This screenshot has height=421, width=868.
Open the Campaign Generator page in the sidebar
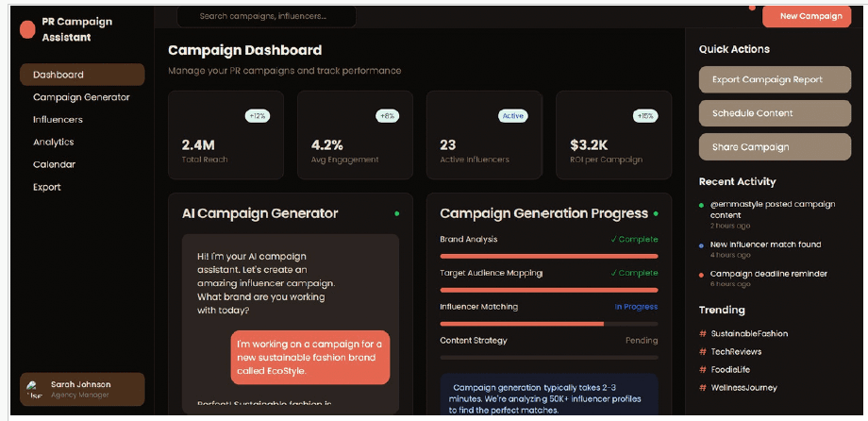point(81,97)
